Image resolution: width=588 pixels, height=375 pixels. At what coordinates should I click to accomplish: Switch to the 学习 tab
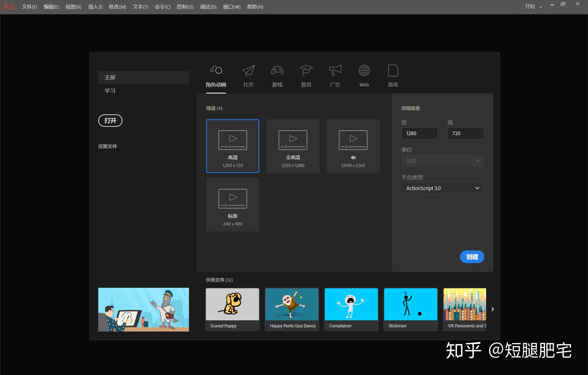tap(110, 90)
